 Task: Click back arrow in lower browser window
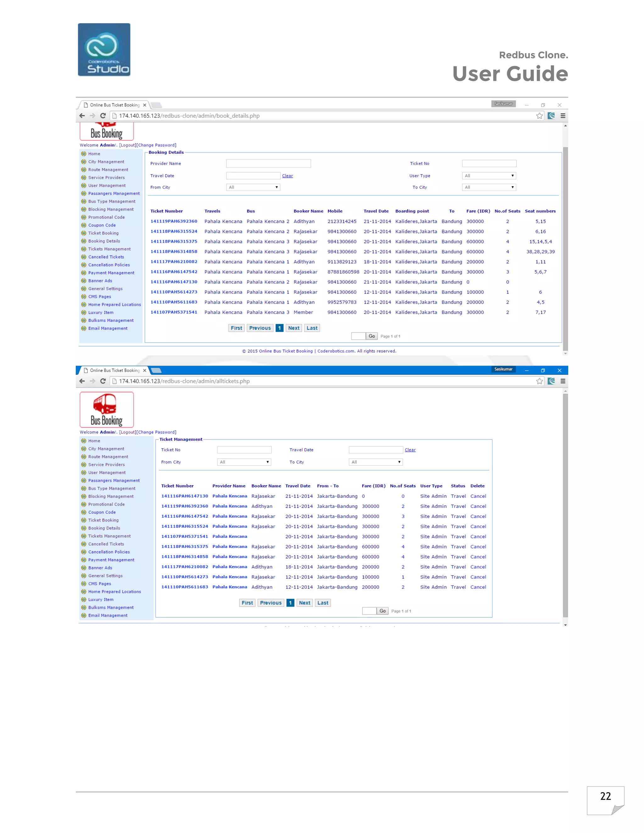[82, 381]
